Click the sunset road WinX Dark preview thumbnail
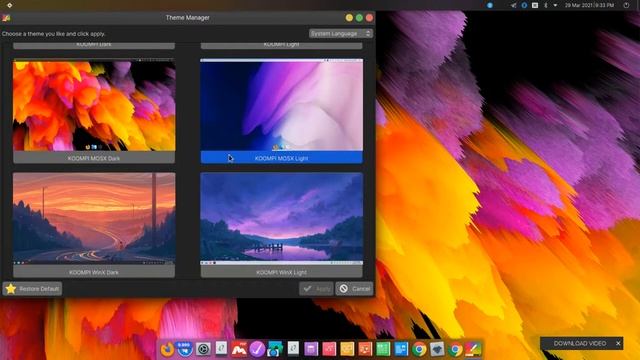 point(94,219)
